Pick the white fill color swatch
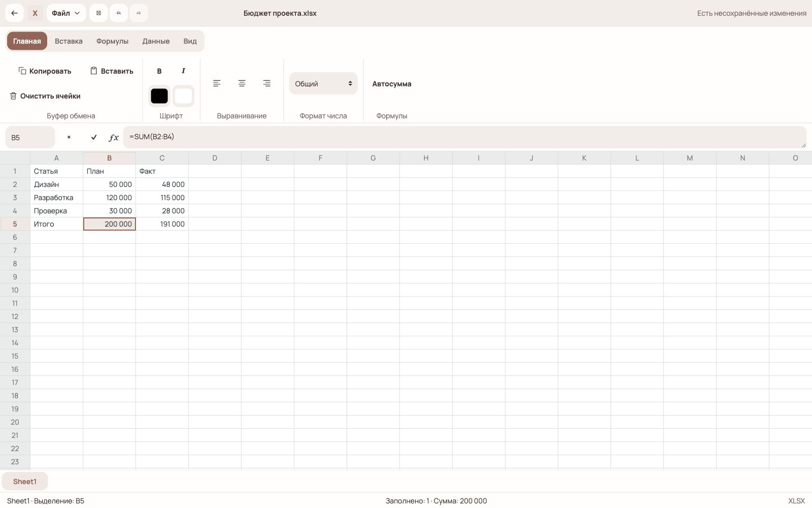This screenshot has width=812, height=508. click(183, 96)
